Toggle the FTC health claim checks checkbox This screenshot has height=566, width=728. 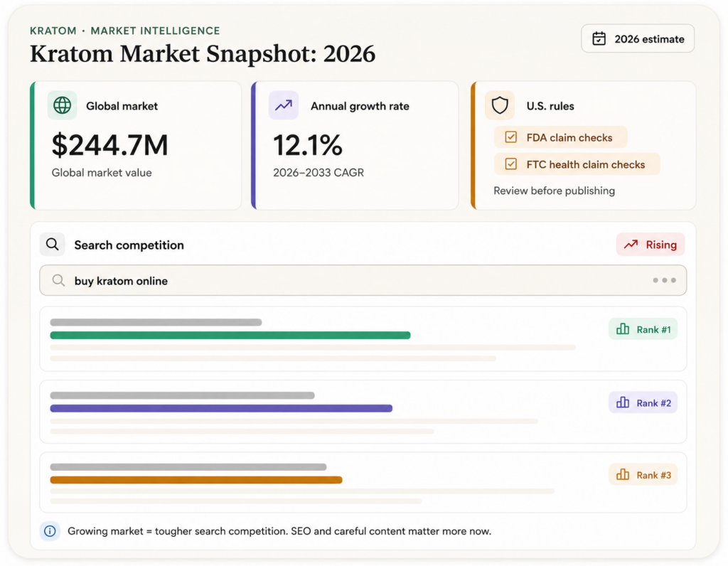pos(510,164)
